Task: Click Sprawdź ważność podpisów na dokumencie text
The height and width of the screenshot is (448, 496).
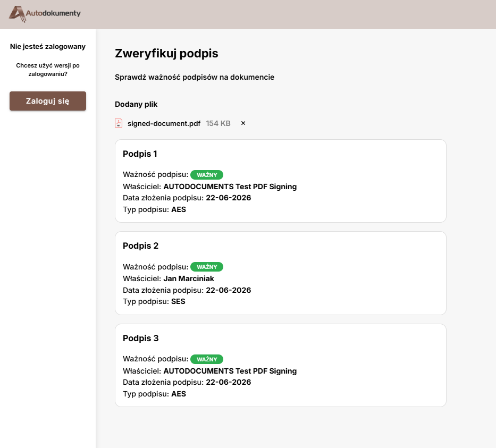Action: tap(195, 77)
